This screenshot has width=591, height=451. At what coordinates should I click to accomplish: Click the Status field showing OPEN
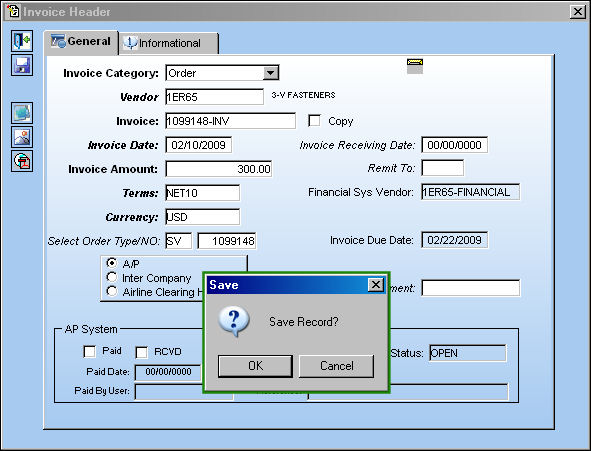pyautogui.click(x=468, y=353)
